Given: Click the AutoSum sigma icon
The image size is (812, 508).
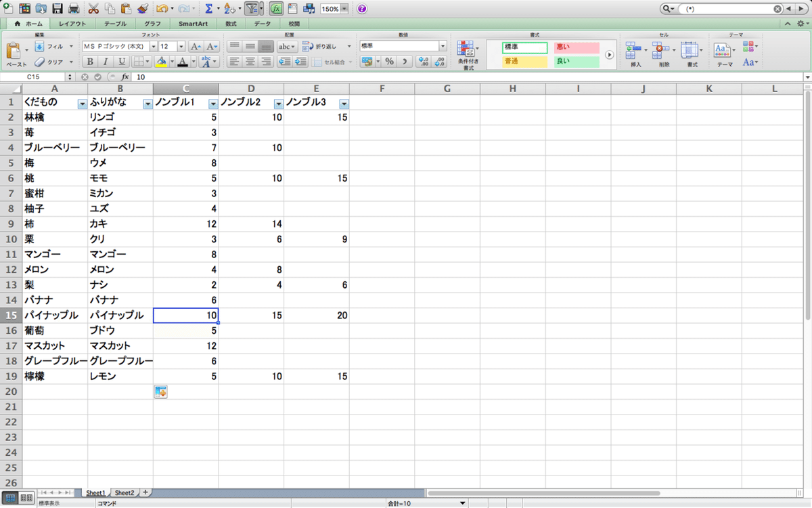Looking at the screenshot, I should click(209, 9).
